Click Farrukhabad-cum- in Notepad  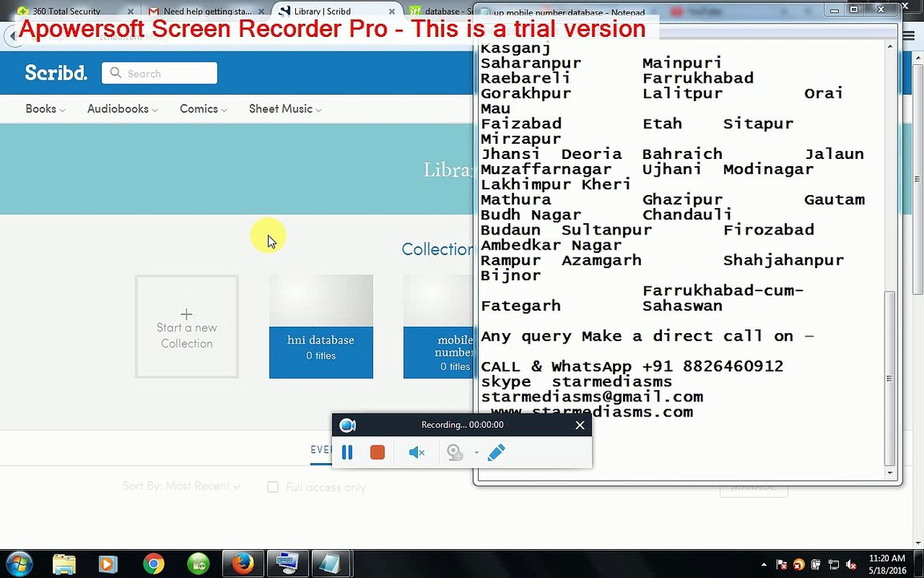[x=723, y=291]
